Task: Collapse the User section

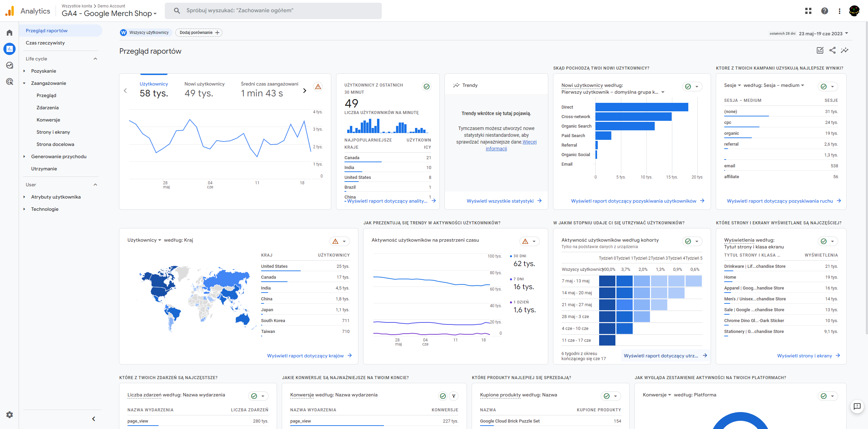Action: click(95, 185)
